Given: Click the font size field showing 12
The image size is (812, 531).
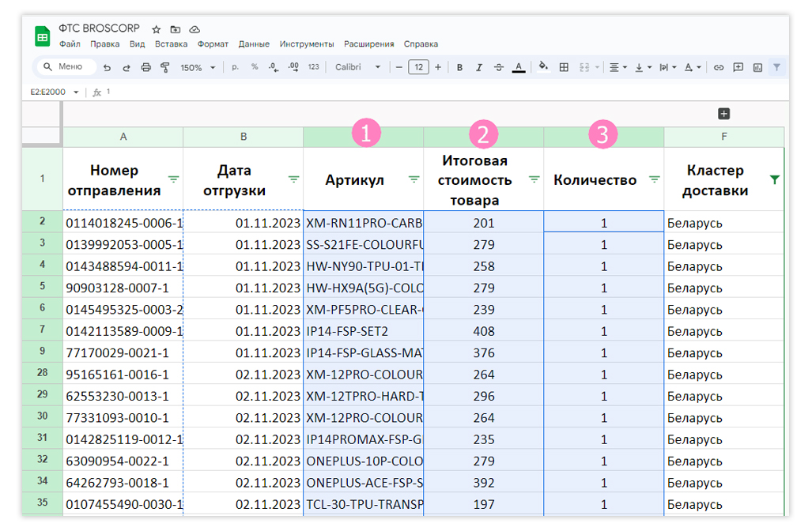Looking at the screenshot, I should click(x=418, y=67).
